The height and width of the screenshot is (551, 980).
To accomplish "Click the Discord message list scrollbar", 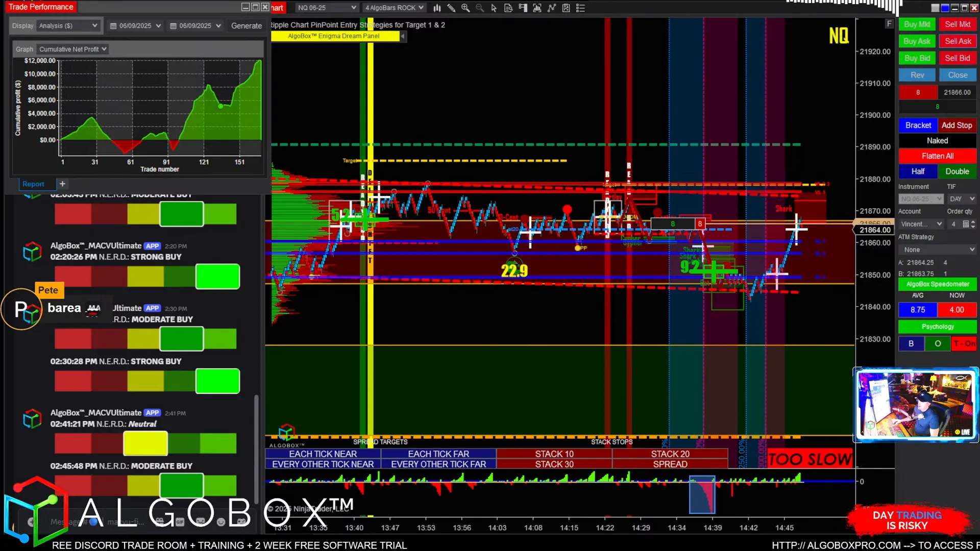I will coord(256,449).
